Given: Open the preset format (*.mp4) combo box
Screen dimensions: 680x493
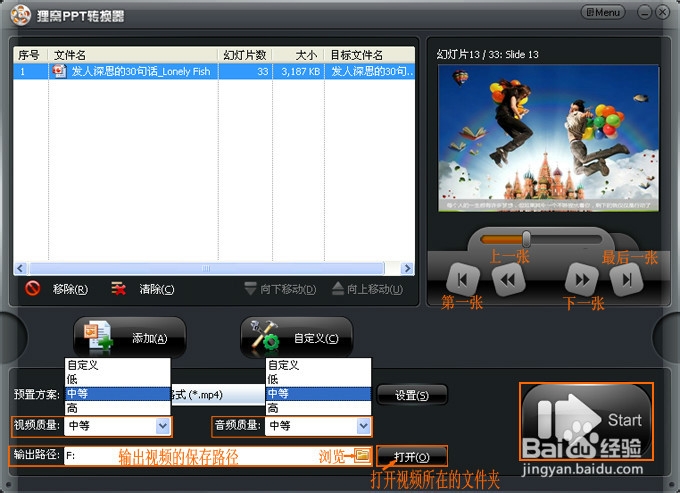Looking at the screenshot, I should coord(218,395).
